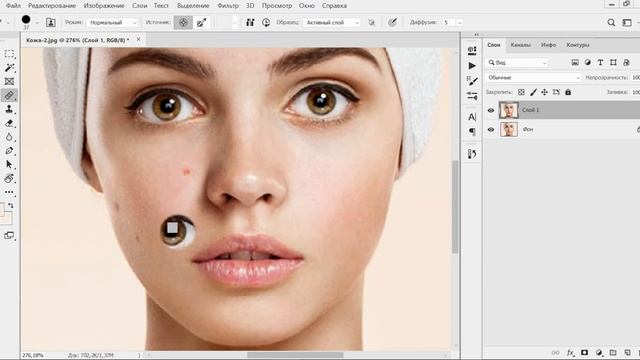The height and width of the screenshot is (360, 640).
Task: Click the Слой 1 layer thumbnail
Action: (x=509, y=110)
